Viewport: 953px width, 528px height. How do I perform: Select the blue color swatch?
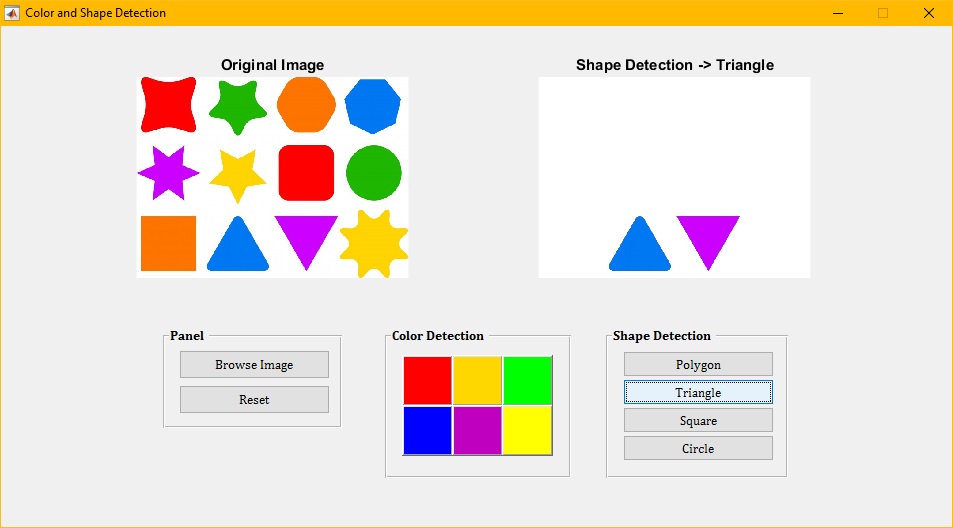pos(428,430)
